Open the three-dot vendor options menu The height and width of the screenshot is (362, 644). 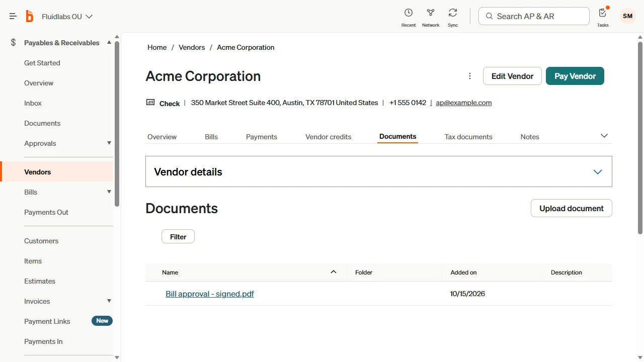(470, 76)
